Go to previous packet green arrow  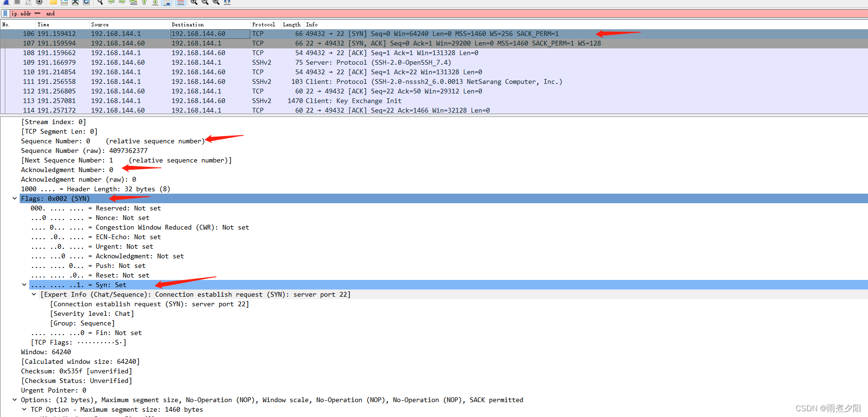pyautogui.click(x=111, y=2)
